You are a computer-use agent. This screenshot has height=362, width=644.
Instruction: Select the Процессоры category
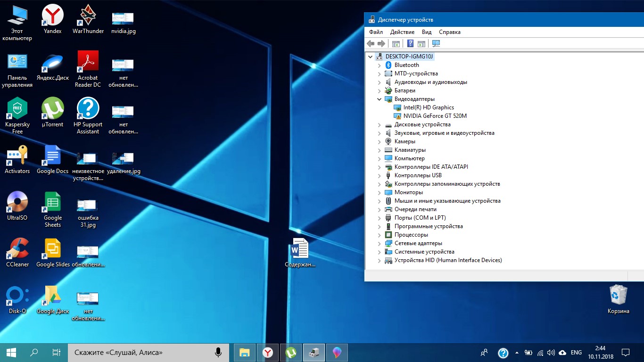[x=411, y=235]
